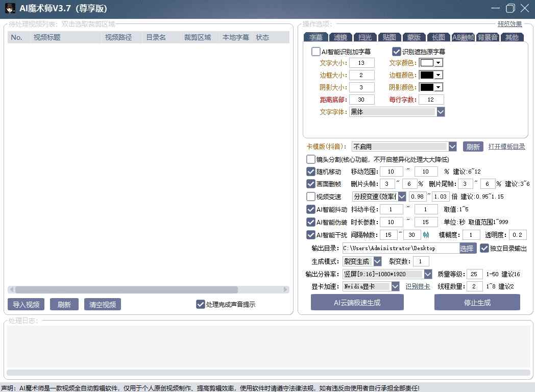Click the 导入视频 button
Viewport: 535px width, 392px height.
pyautogui.click(x=26, y=304)
